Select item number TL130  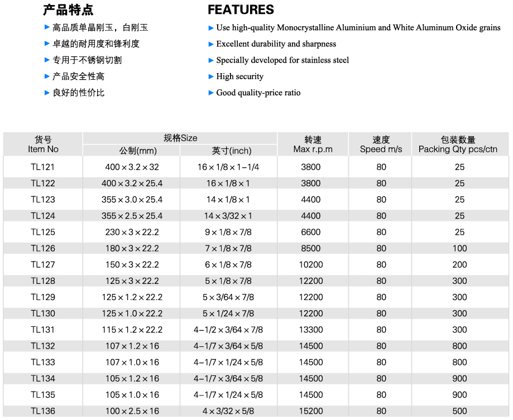(x=43, y=313)
